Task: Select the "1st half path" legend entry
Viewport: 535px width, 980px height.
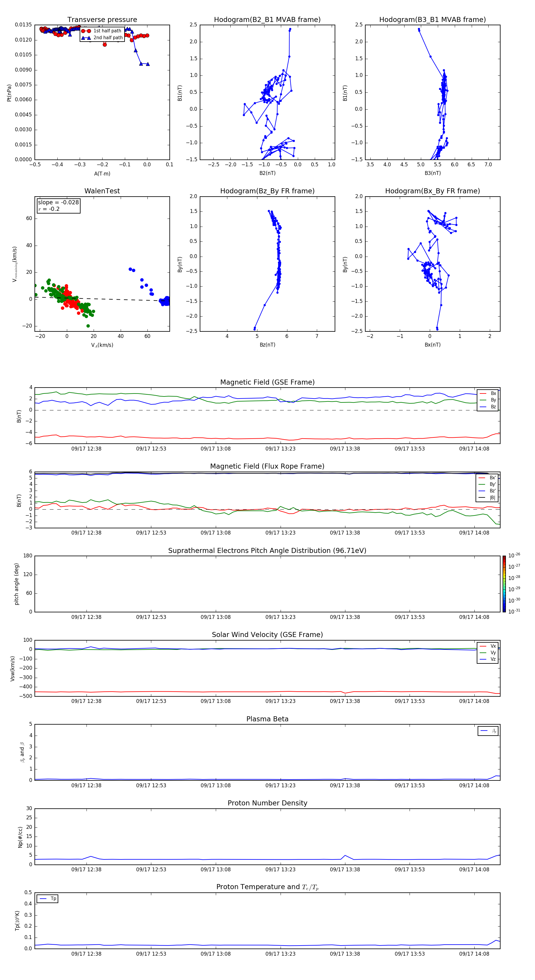Action: tap(101, 31)
